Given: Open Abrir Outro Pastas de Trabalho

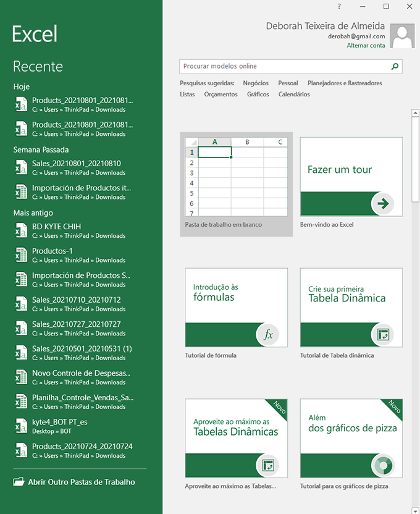Looking at the screenshot, I should 74,482.
